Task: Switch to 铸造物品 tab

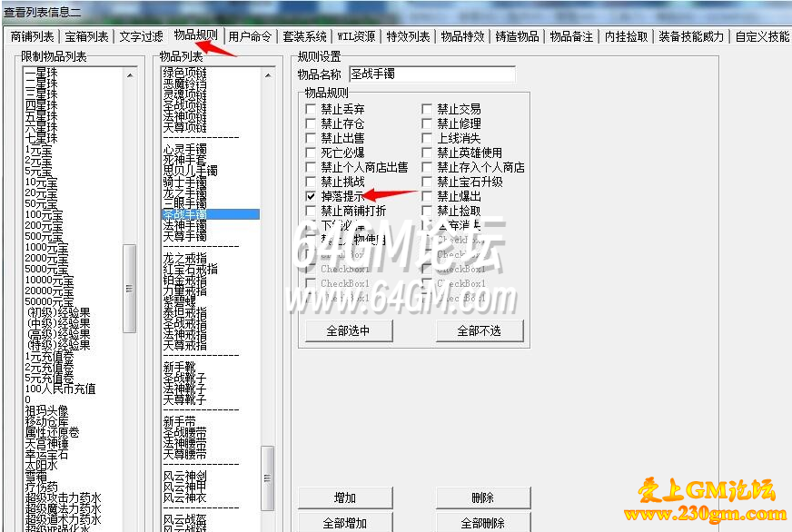Action: tap(517, 36)
